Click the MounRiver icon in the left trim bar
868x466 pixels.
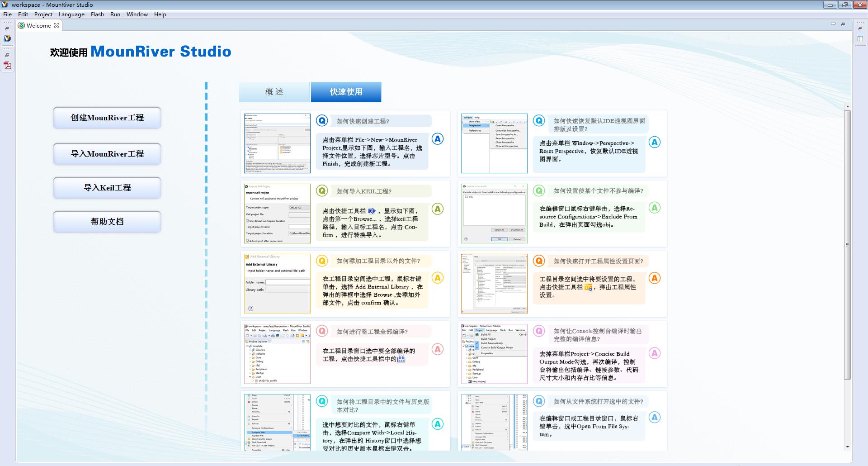(7, 38)
